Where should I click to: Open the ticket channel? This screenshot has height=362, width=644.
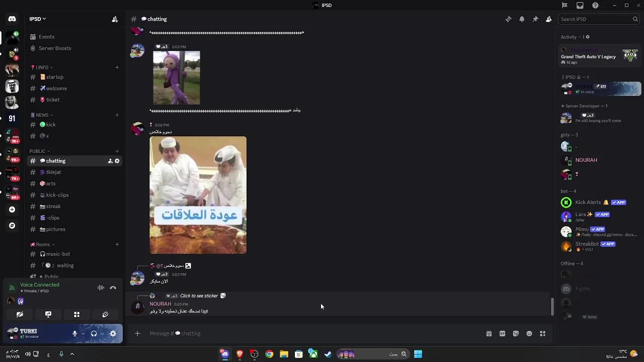pyautogui.click(x=74, y=100)
